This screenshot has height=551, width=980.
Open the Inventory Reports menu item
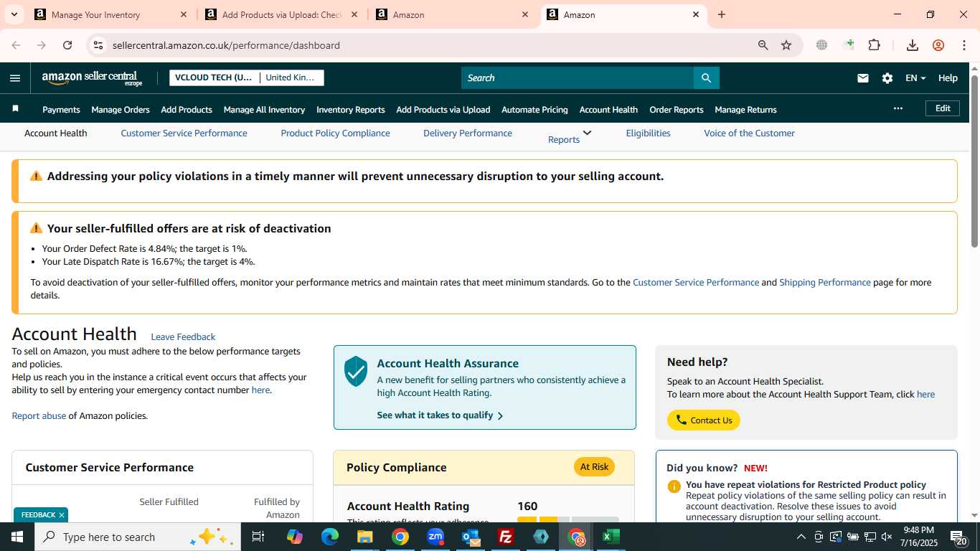pos(350,110)
